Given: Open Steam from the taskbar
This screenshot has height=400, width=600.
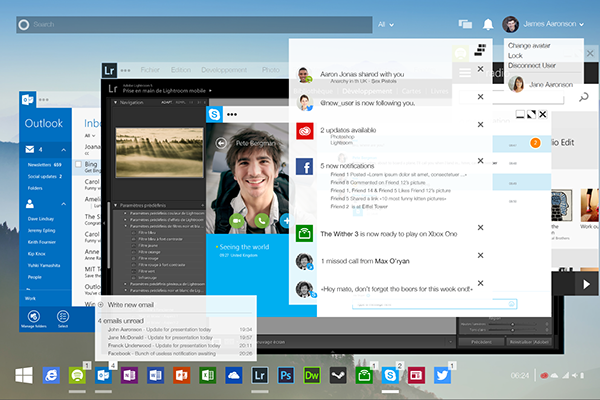Looking at the screenshot, I should pos(338,375).
